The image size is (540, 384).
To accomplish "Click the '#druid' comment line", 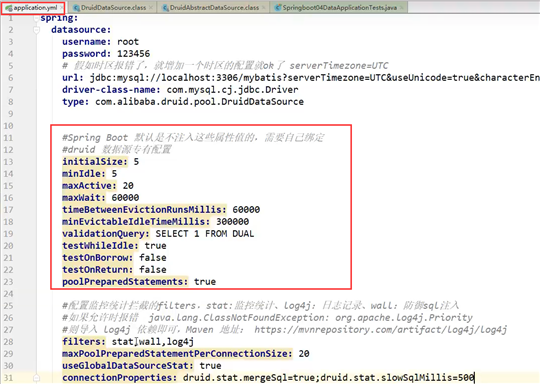I will coord(116,150).
